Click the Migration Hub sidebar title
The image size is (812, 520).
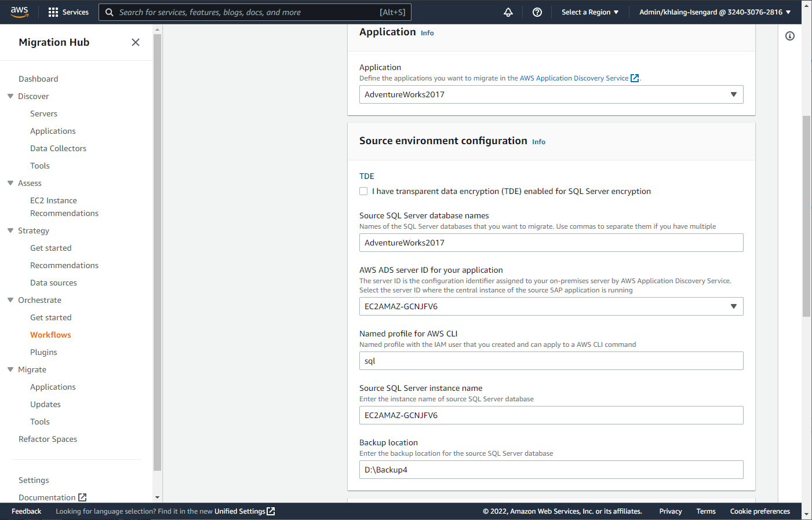pyautogui.click(x=54, y=42)
